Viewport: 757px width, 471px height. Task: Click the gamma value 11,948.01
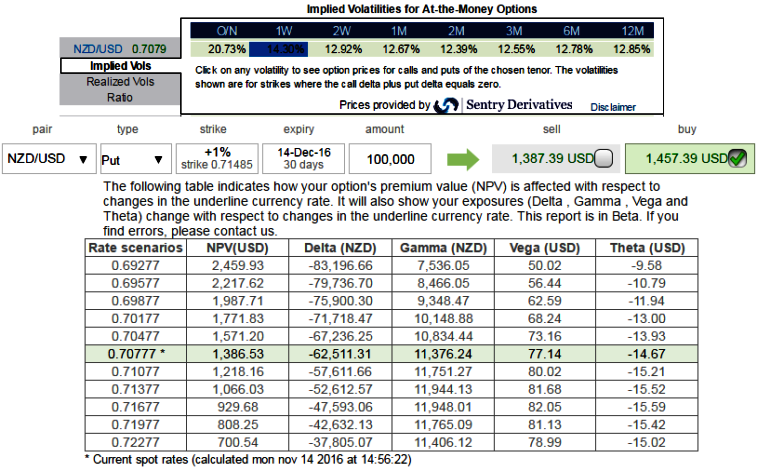coord(443,407)
